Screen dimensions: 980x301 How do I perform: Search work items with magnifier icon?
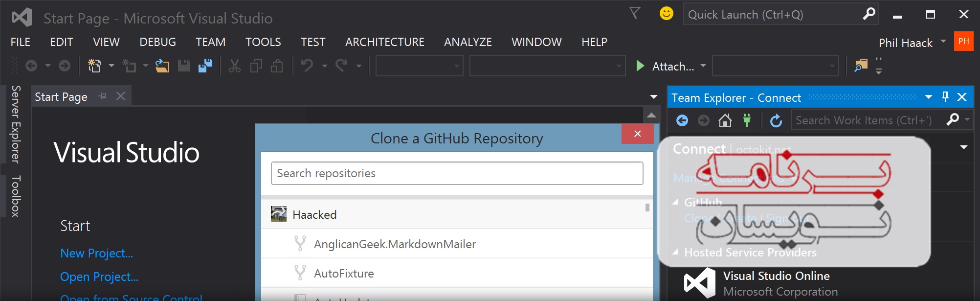pos(952,120)
